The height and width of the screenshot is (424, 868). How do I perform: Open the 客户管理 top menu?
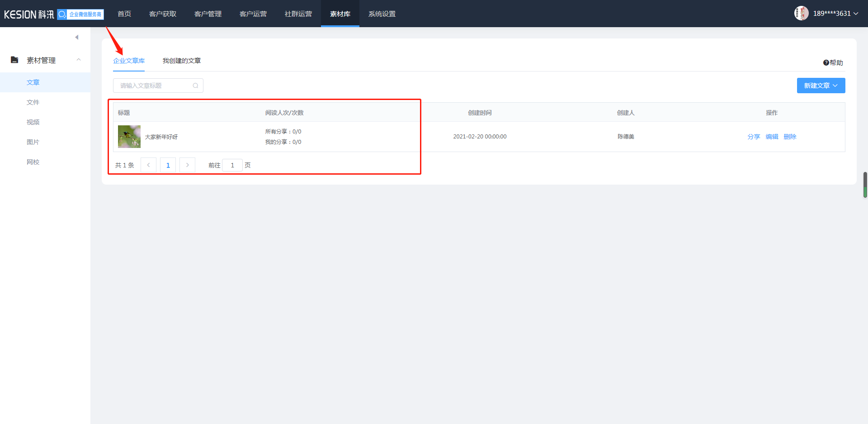pyautogui.click(x=208, y=14)
